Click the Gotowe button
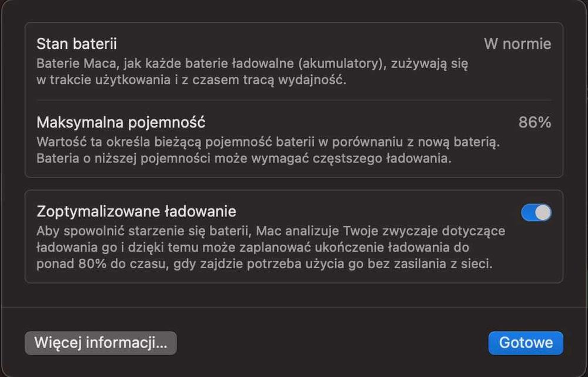Screen dimensions: 588x377 tap(525, 343)
